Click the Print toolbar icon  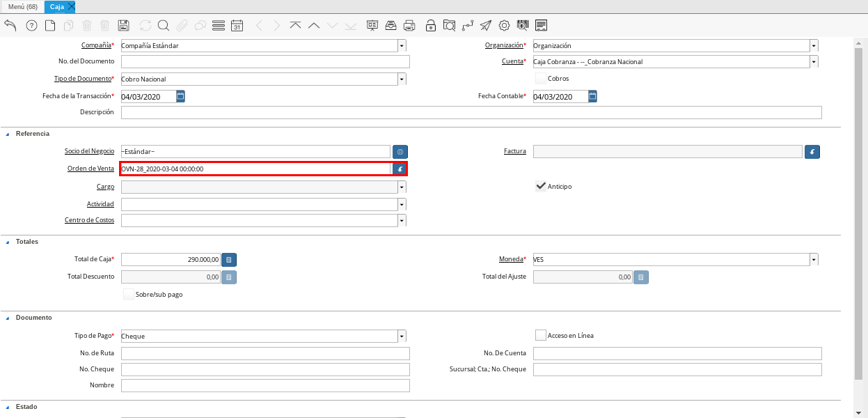410,26
